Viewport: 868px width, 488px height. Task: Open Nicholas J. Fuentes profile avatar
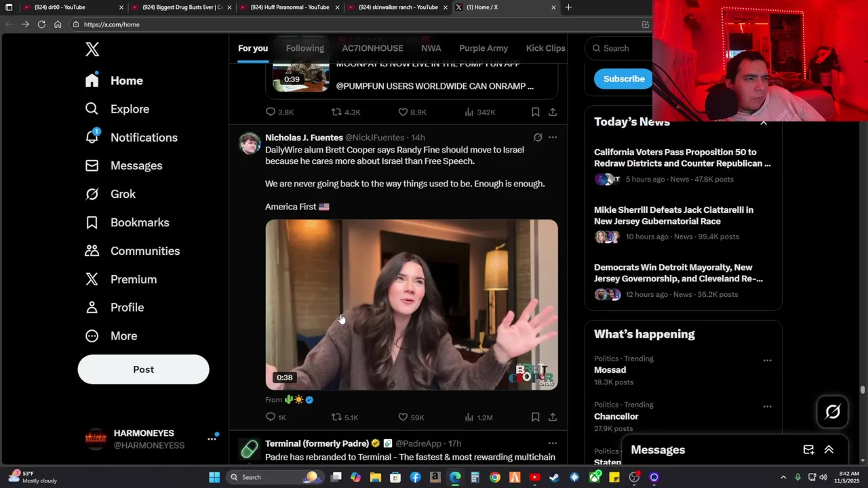pos(250,143)
